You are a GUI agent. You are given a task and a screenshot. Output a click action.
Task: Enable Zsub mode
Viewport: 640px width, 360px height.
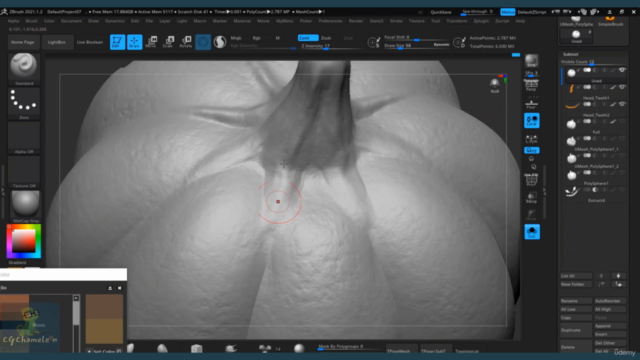click(326, 38)
